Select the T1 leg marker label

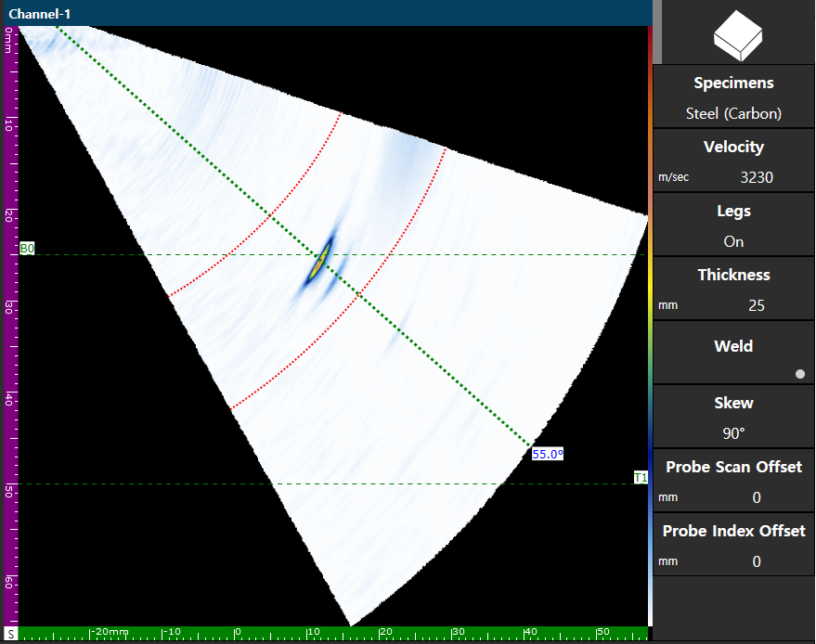pos(641,478)
